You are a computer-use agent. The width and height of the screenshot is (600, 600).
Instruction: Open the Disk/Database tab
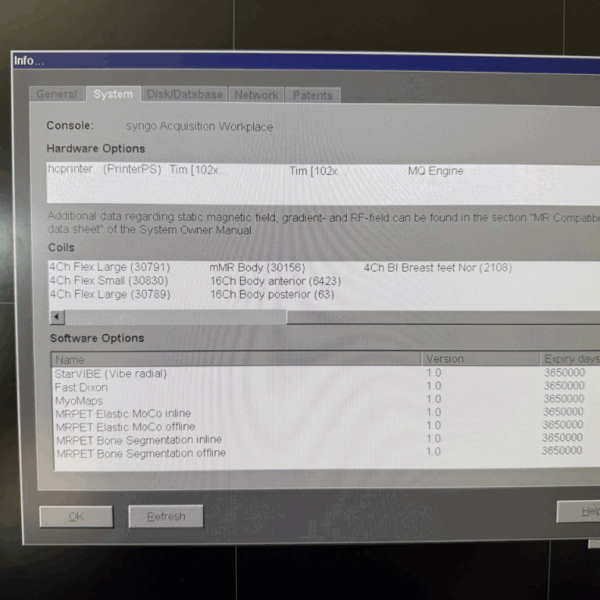(185, 95)
